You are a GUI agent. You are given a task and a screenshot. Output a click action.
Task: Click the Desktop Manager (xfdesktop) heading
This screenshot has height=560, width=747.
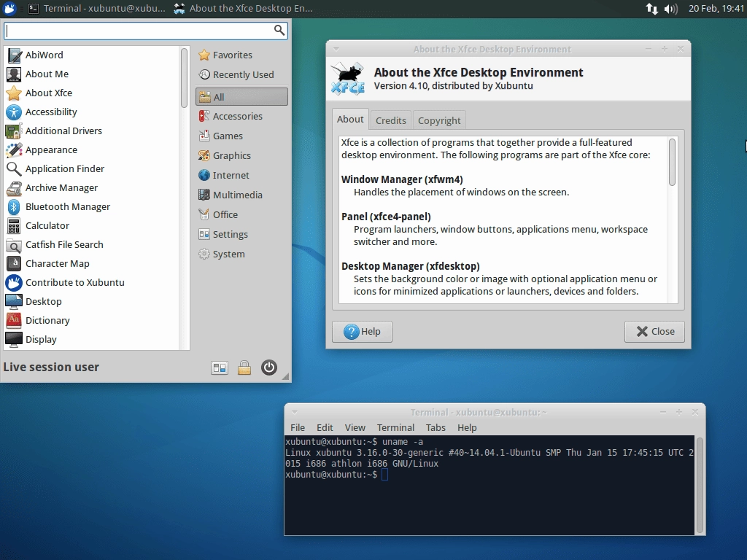tap(410, 266)
